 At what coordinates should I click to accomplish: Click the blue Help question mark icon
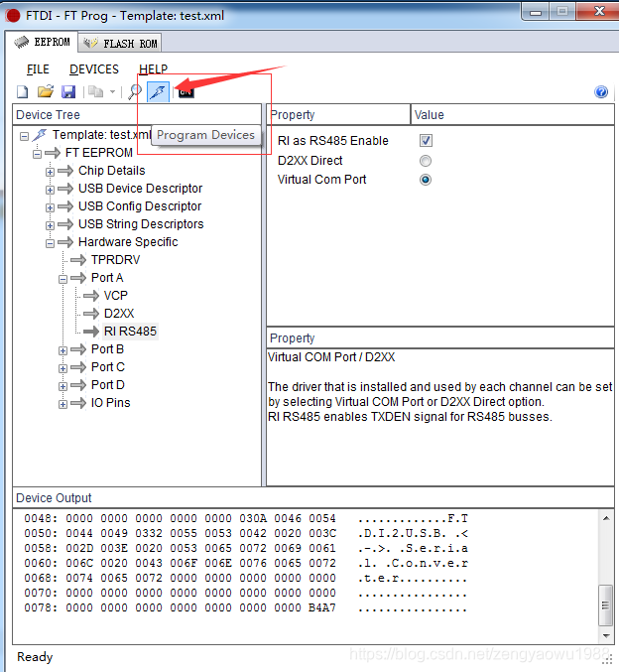point(601,91)
